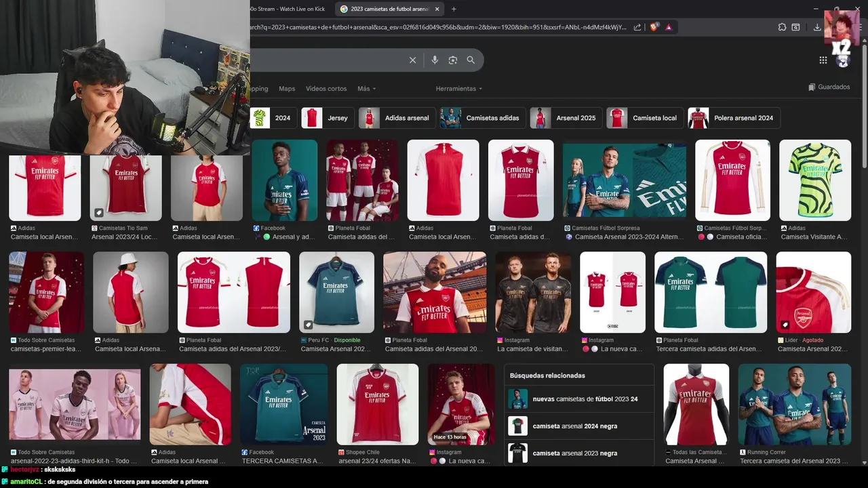Image resolution: width=868 pixels, height=488 pixels.
Task: Select the Polera arsenal 2024 chip
Action: [x=734, y=118]
